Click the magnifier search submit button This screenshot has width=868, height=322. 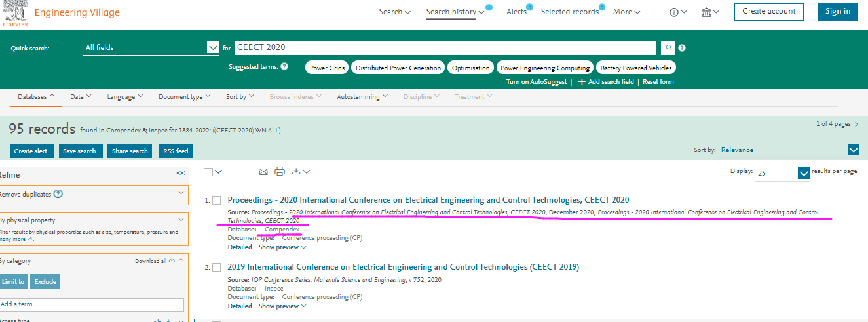pos(667,48)
